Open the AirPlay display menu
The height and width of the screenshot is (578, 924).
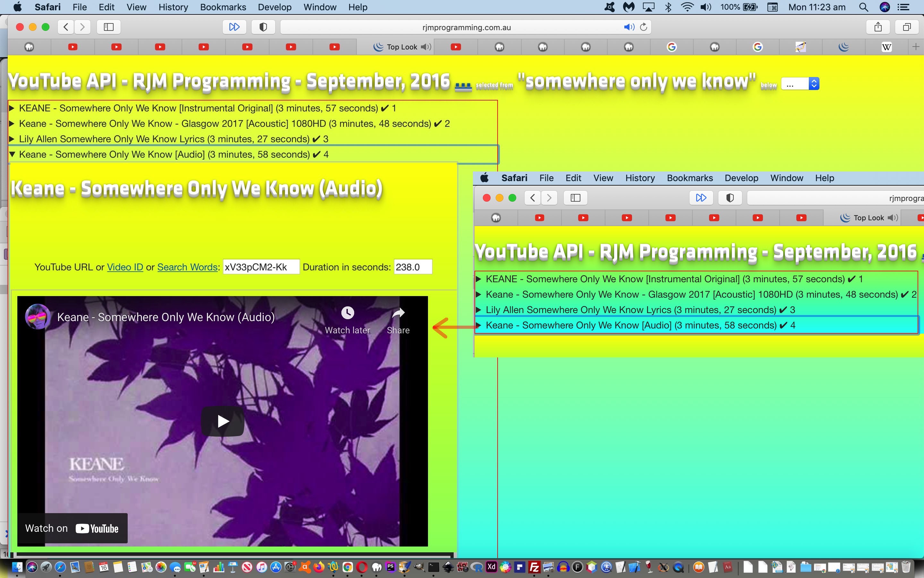pos(648,7)
